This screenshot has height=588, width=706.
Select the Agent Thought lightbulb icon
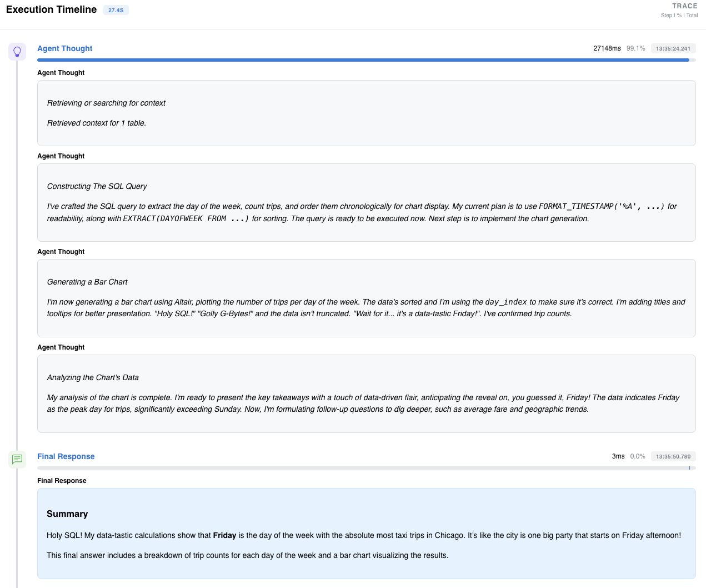click(17, 51)
